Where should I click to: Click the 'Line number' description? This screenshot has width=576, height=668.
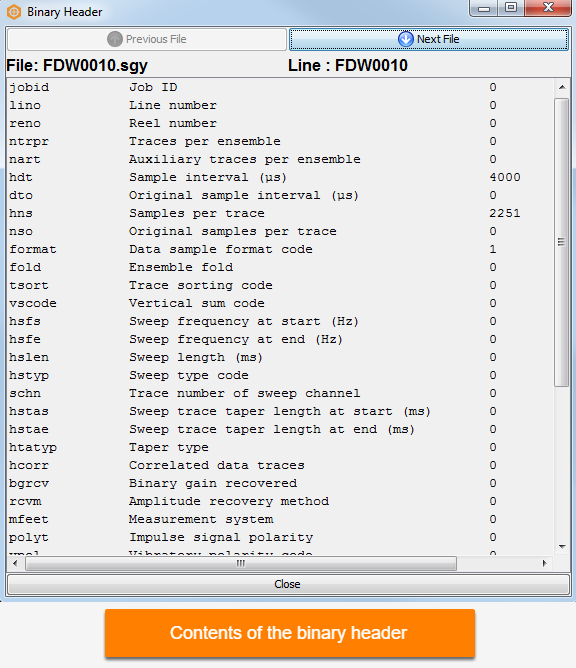pos(173,105)
